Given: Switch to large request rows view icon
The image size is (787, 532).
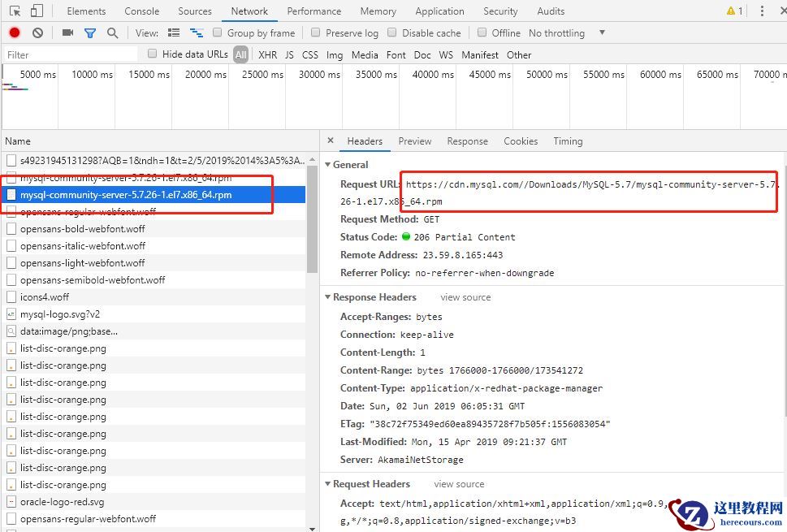Looking at the screenshot, I should coord(174,32).
